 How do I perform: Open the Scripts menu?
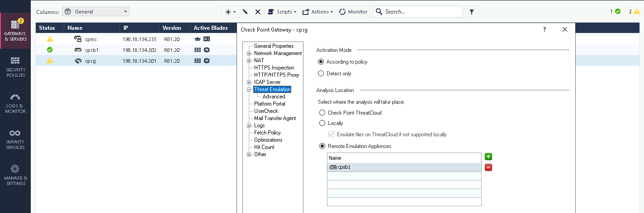coord(282,12)
